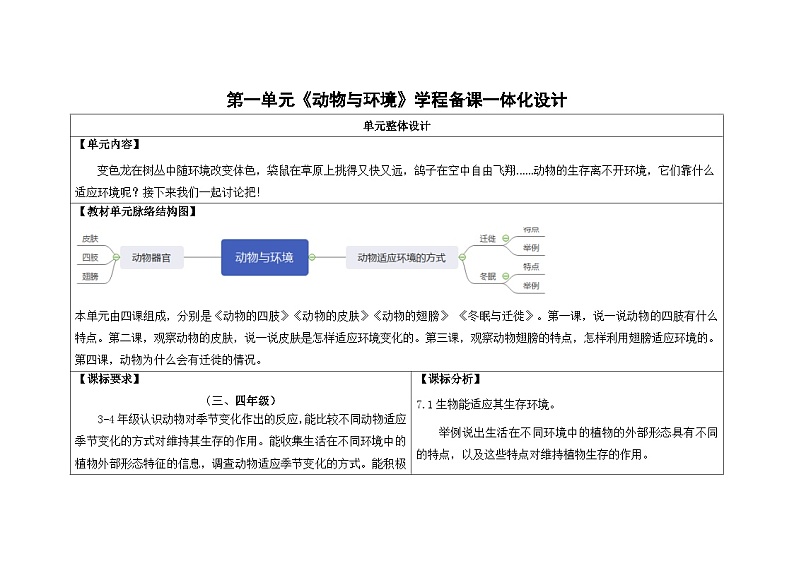Collapse the circle toggle next to 冬眠 node

click(x=505, y=276)
